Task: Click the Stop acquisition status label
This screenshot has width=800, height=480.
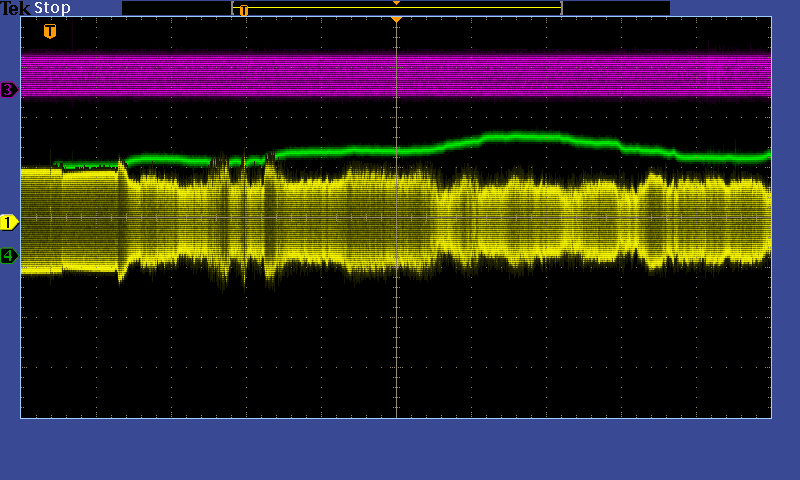Action: pyautogui.click(x=52, y=8)
